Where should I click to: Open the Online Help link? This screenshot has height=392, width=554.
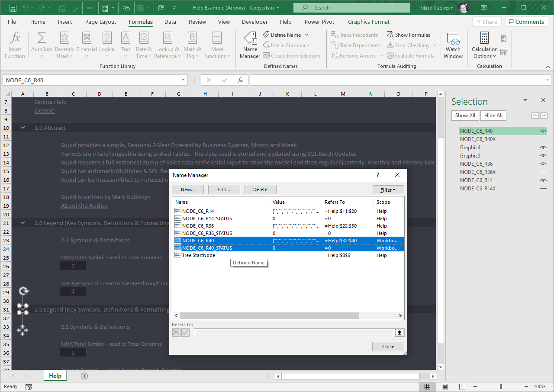coord(51,102)
